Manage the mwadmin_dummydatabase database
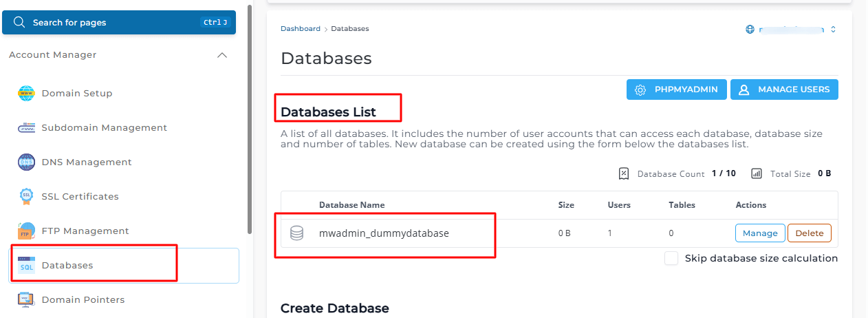868x318 pixels. pos(760,233)
